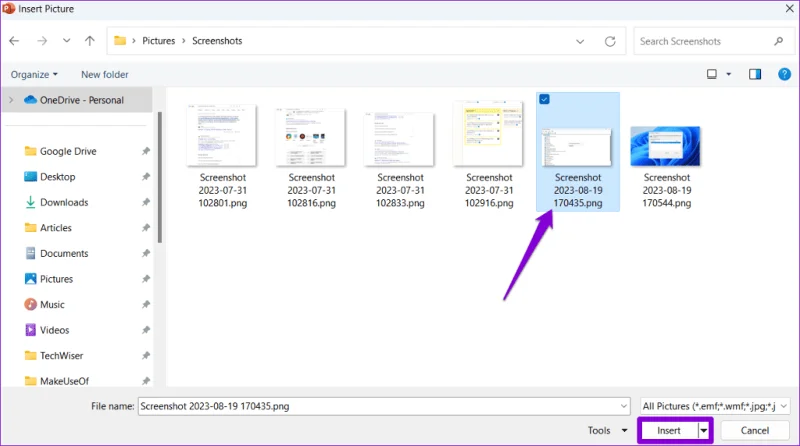This screenshot has height=446, width=800.
Task: Click the pin icon beside Pictures
Action: point(146,279)
